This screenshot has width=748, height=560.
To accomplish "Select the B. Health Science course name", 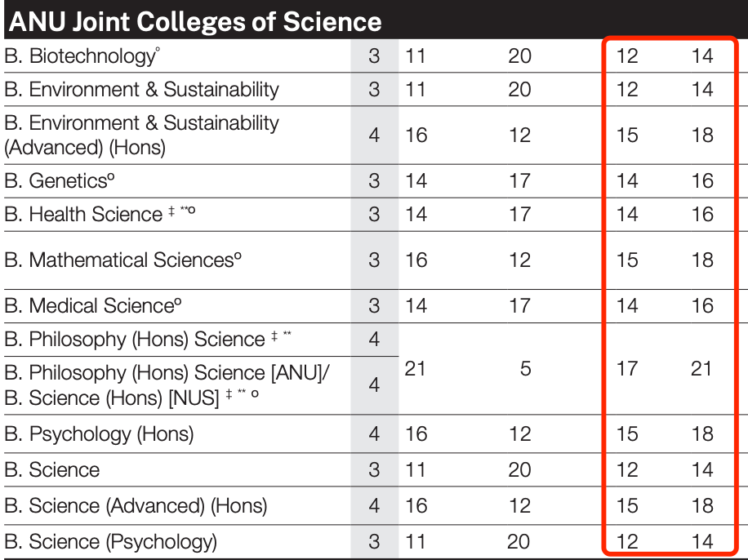I will [96, 215].
